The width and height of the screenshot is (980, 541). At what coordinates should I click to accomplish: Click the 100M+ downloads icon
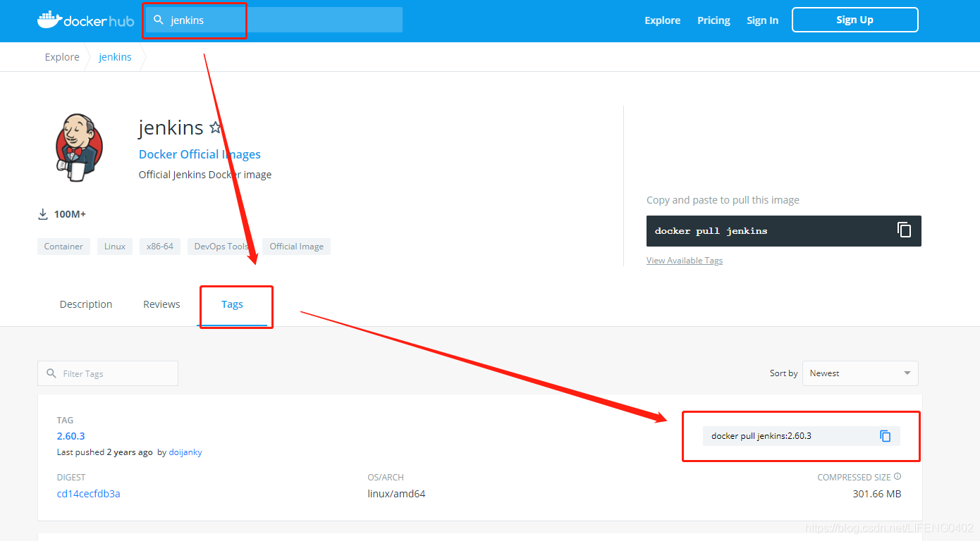click(x=43, y=214)
